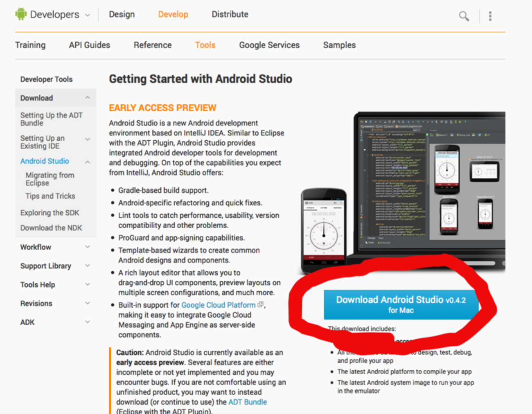Collapse the Download section chevron
Viewport: 532px width, 414px height.
88,98
